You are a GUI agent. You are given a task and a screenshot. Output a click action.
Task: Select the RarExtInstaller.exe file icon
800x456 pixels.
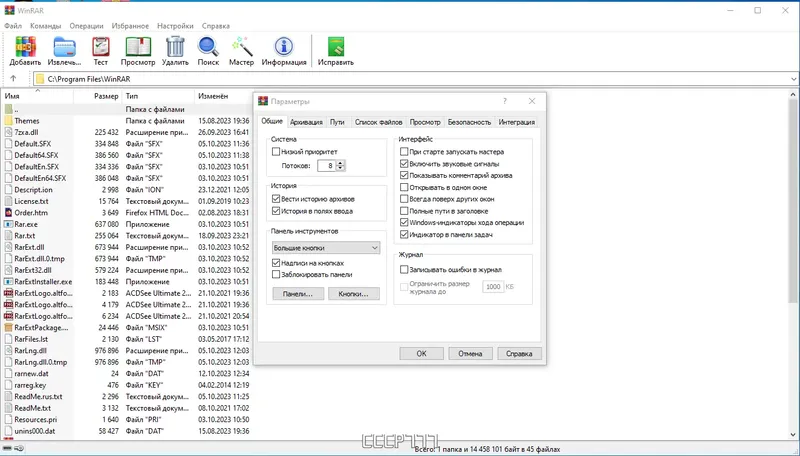[x=9, y=282]
